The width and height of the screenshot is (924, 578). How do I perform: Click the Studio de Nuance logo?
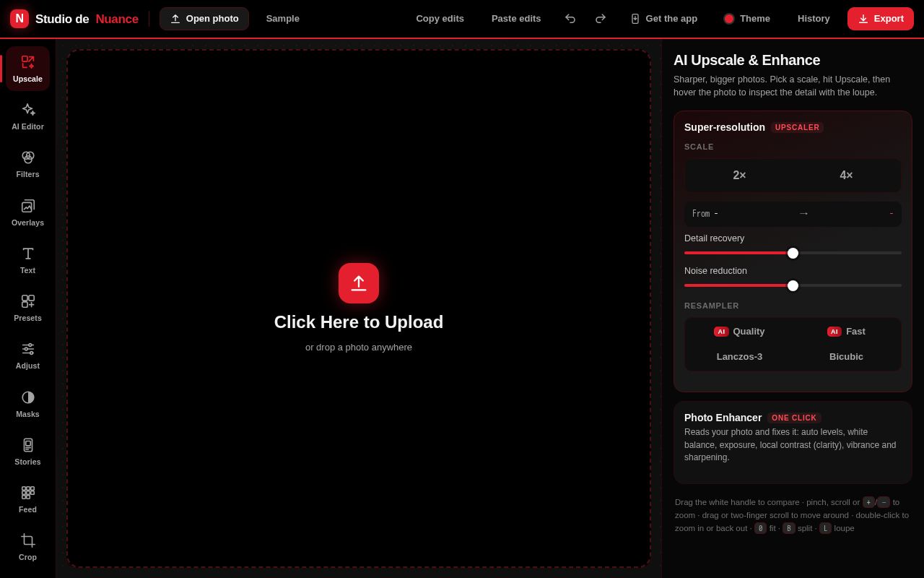pyautogui.click(x=74, y=19)
